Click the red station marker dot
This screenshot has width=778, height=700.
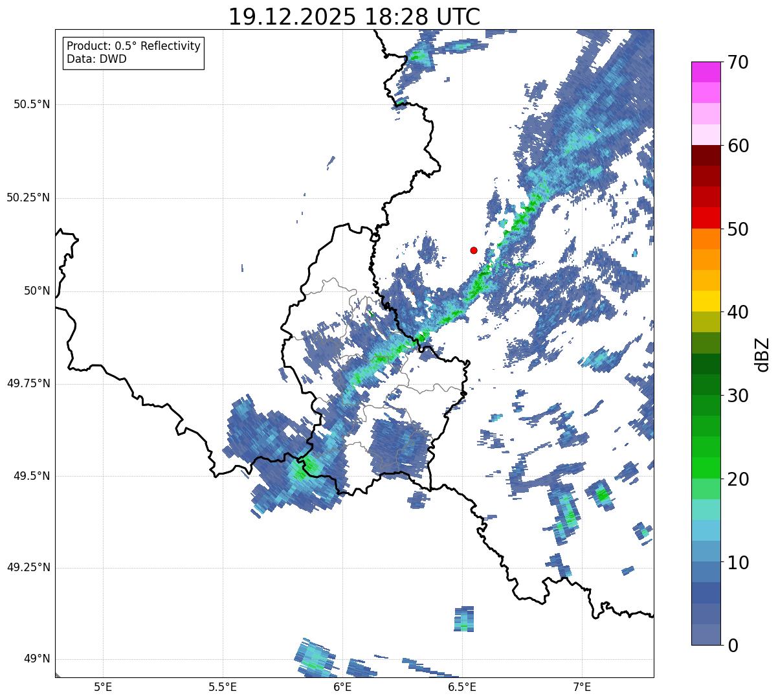[x=474, y=250]
